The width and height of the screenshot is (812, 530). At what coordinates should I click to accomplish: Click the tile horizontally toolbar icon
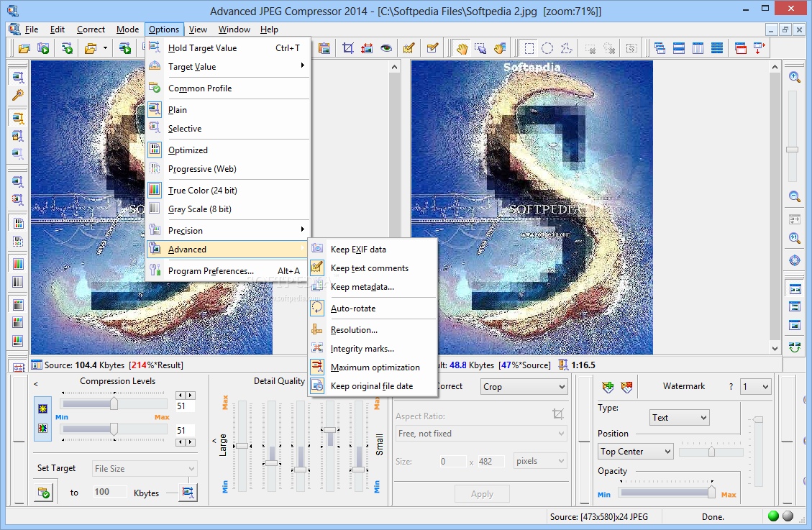(x=679, y=49)
